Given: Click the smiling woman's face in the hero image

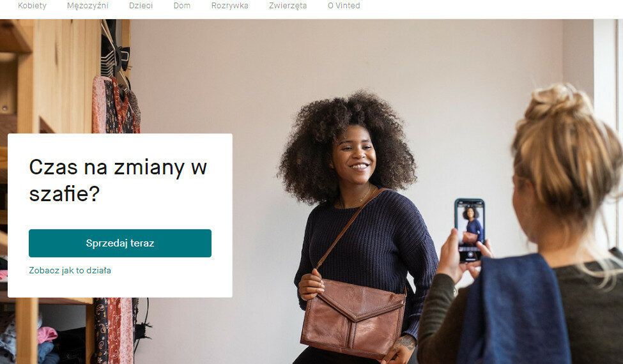Looking at the screenshot, I should [x=353, y=157].
